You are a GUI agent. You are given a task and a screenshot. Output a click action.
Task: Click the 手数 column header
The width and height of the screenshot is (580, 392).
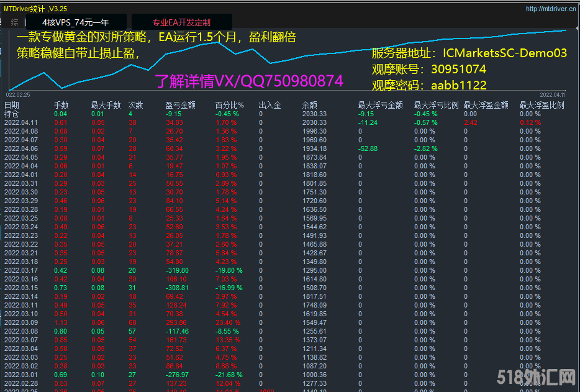point(61,106)
